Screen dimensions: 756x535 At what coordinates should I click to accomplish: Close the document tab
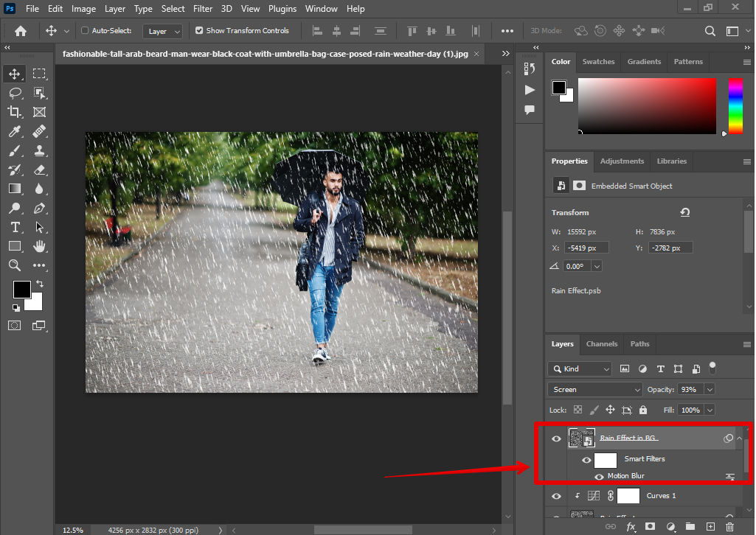pos(476,54)
